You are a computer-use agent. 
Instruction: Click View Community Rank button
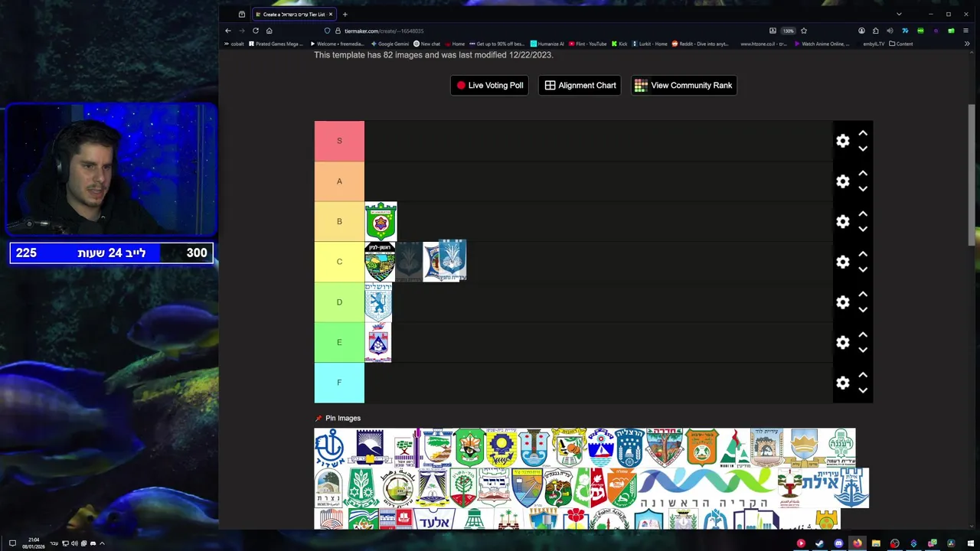pos(684,85)
